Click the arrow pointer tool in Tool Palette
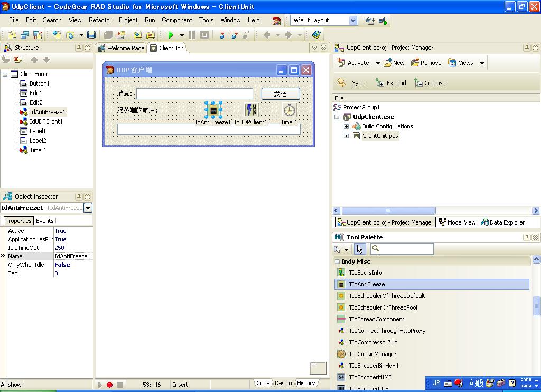The image size is (541, 392). (360, 249)
